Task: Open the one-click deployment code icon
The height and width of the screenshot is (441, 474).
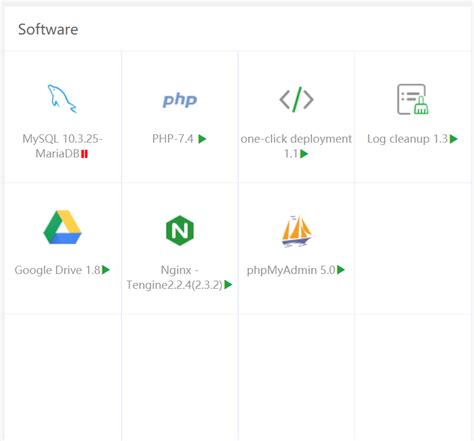Action: pos(296,99)
